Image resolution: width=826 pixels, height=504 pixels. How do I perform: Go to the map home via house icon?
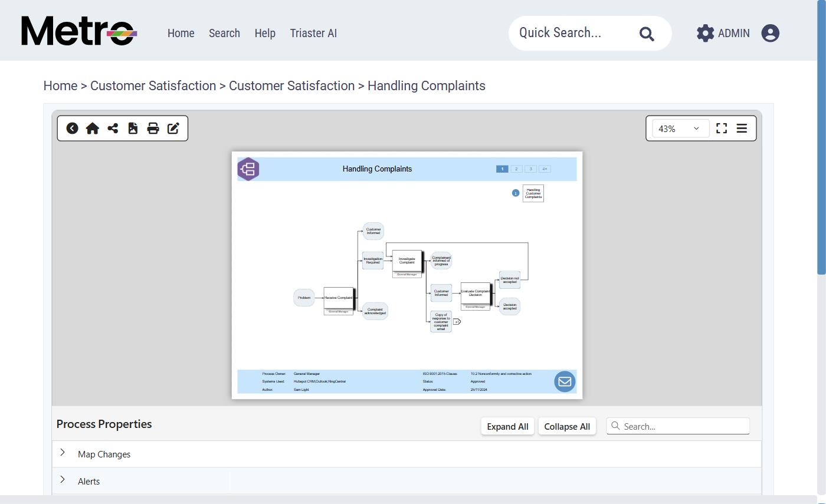click(92, 129)
